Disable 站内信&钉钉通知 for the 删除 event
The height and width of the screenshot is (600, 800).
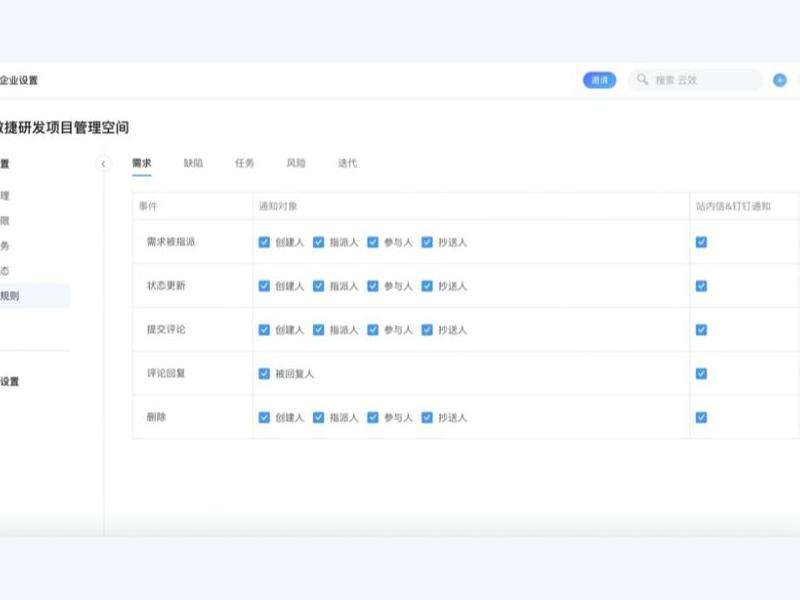pyautogui.click(x=700, y=416)
